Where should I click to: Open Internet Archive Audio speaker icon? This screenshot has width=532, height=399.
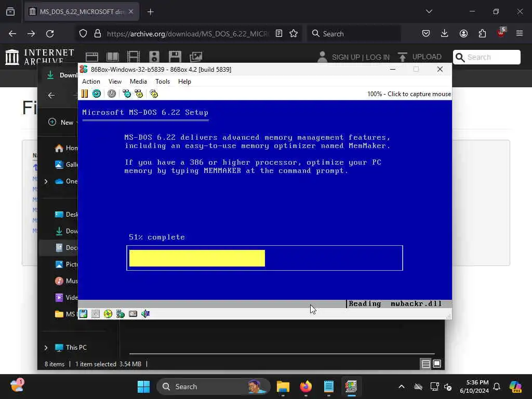tap(154, 57)
